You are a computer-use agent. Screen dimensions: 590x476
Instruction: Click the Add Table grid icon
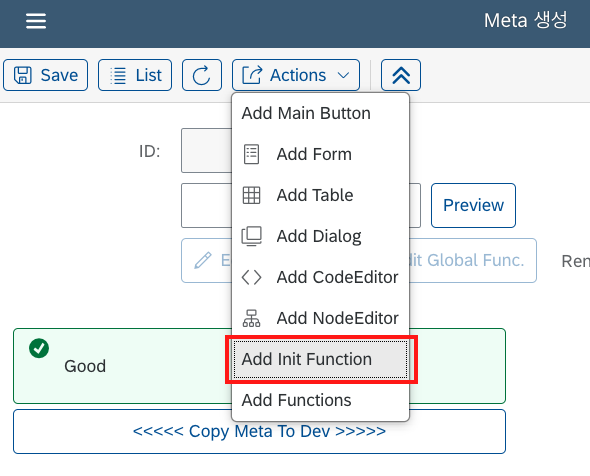coord(251,195)
